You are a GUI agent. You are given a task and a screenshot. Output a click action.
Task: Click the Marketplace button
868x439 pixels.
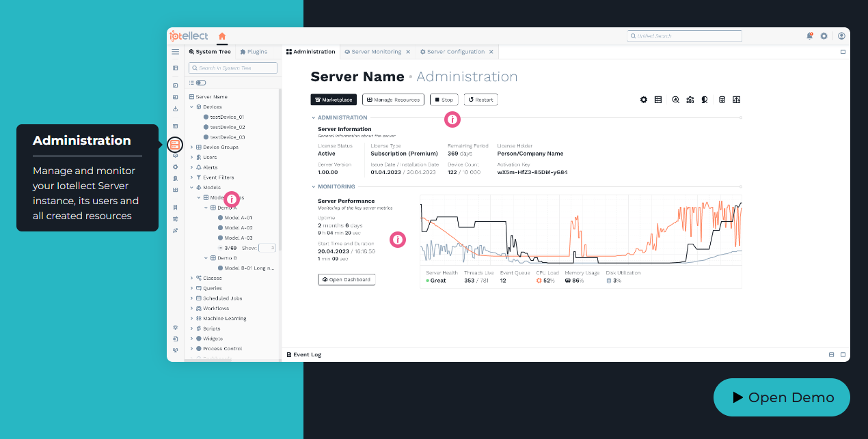[x=334, y=100]
